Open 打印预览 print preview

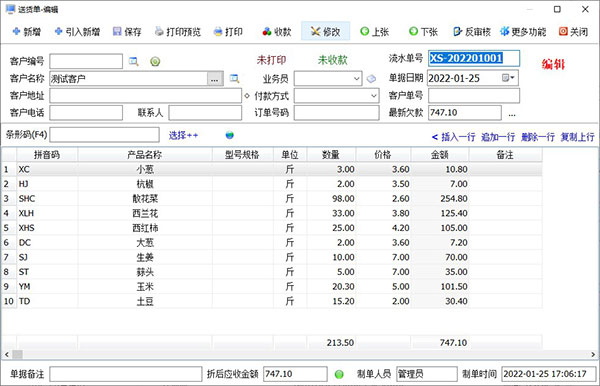(x=178, y=32)
